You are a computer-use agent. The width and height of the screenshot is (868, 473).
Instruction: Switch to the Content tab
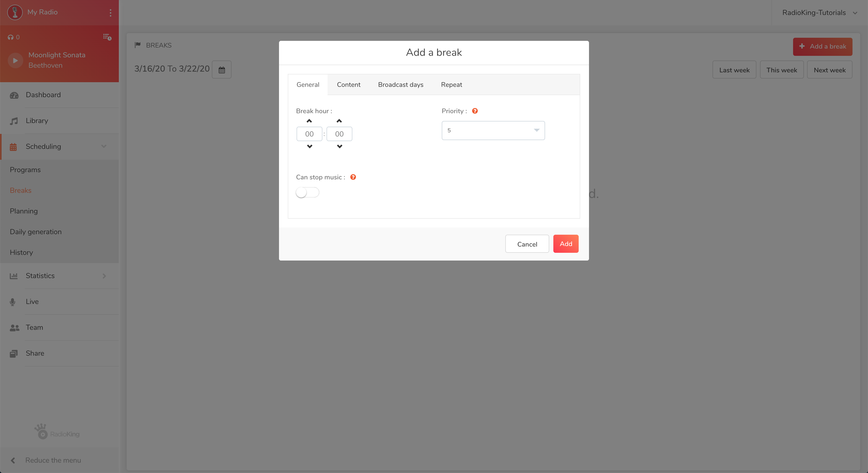point(348,85)
